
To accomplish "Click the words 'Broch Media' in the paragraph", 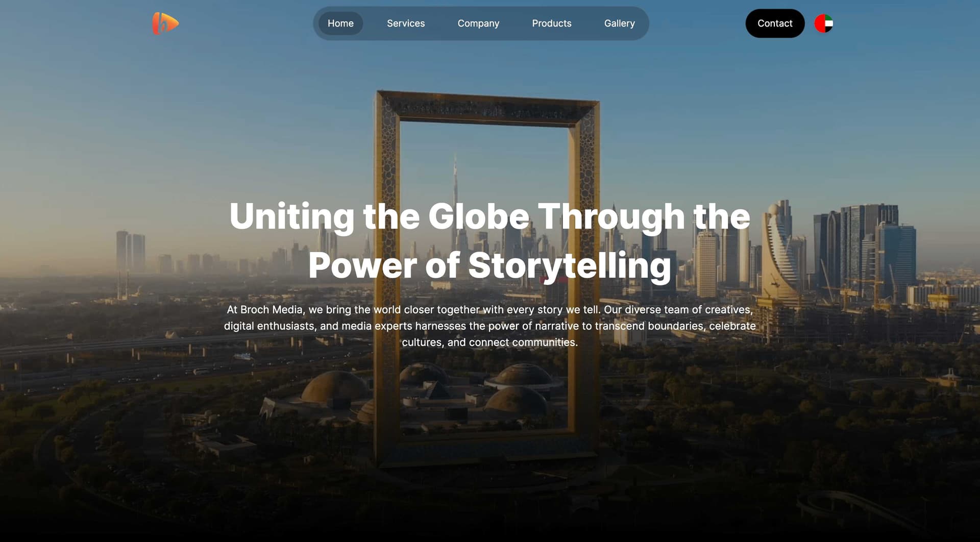I will [x=271, y=310].
